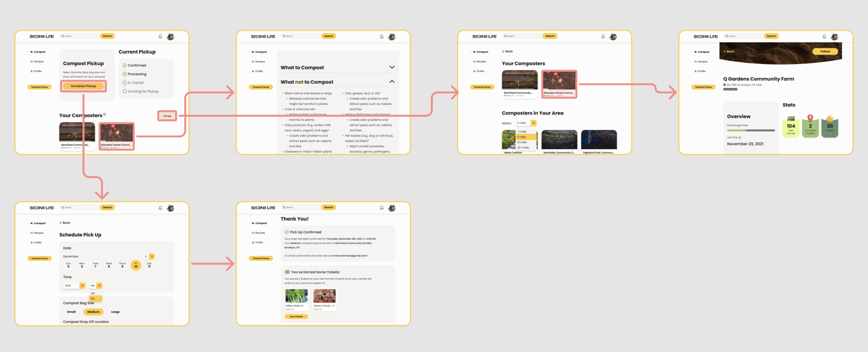Click the Percentage Filled progress bar

[751, 130]
